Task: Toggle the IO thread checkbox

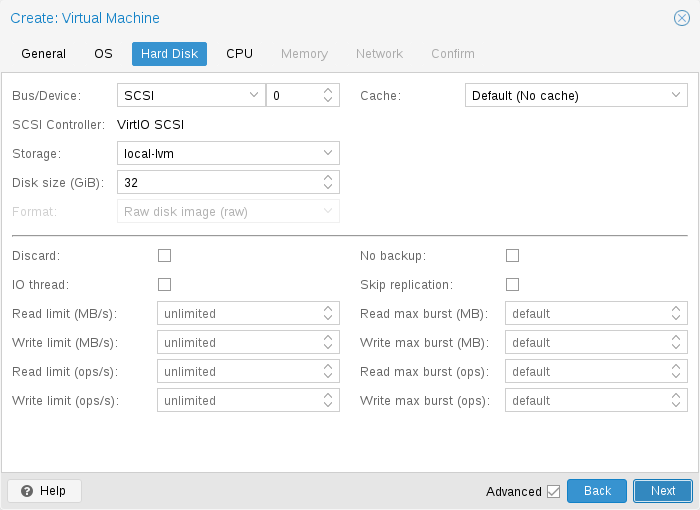Action: point(165,285)
